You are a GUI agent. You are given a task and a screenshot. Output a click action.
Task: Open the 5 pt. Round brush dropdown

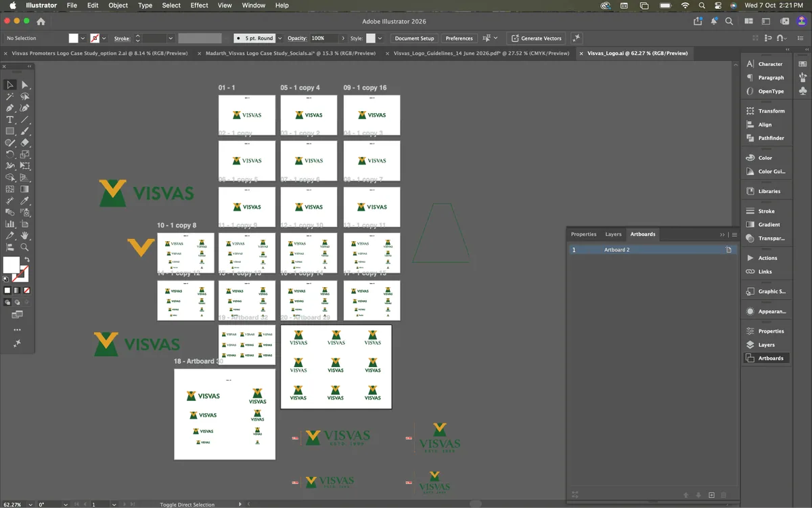point(279,39)
